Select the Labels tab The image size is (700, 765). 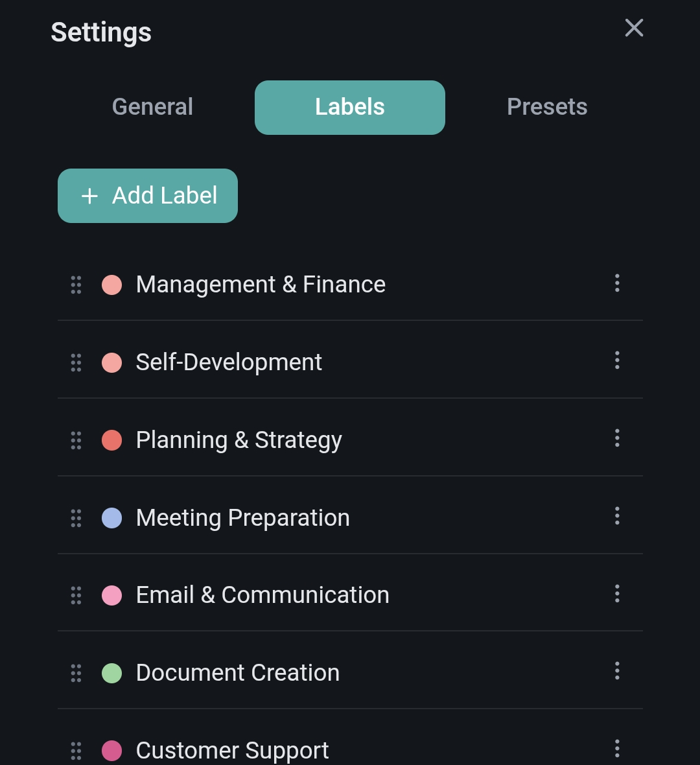[x=349, y=108]
